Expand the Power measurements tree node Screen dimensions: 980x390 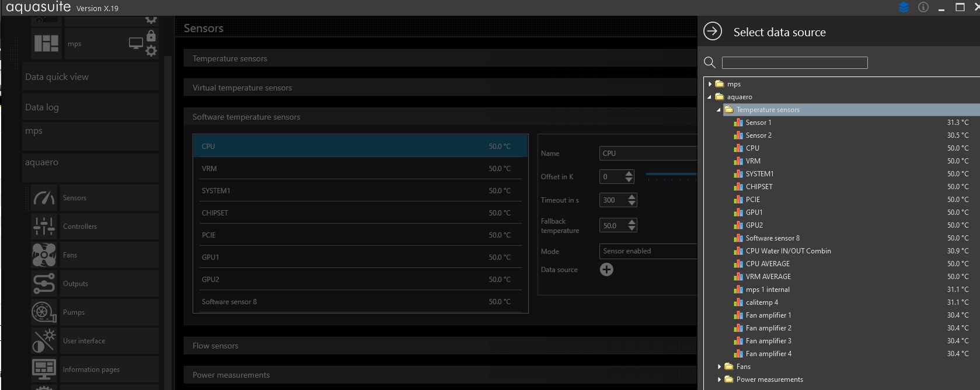pos(719,379)
